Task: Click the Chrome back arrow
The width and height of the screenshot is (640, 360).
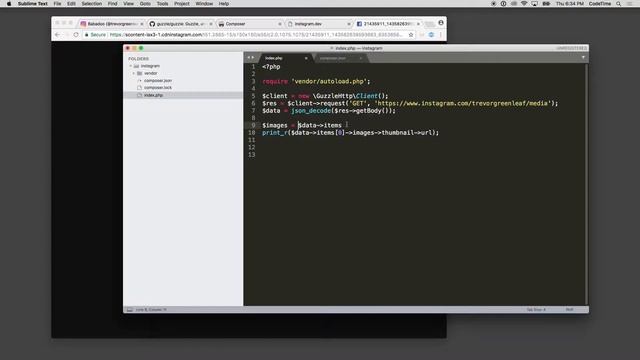Action: click(x=57, y=35)
